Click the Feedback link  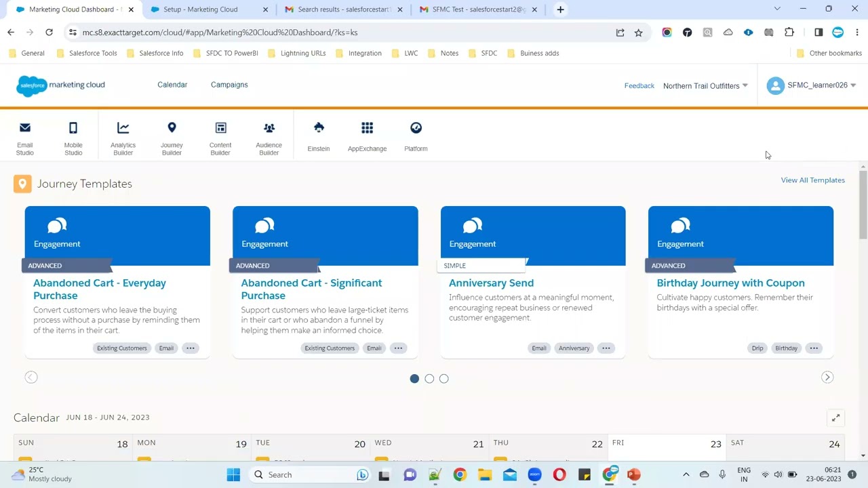click(639, 85)
